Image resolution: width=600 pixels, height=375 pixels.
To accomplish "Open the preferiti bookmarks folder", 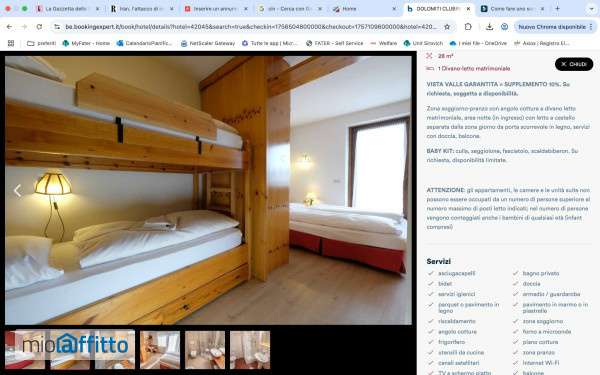I will [41, 43].
